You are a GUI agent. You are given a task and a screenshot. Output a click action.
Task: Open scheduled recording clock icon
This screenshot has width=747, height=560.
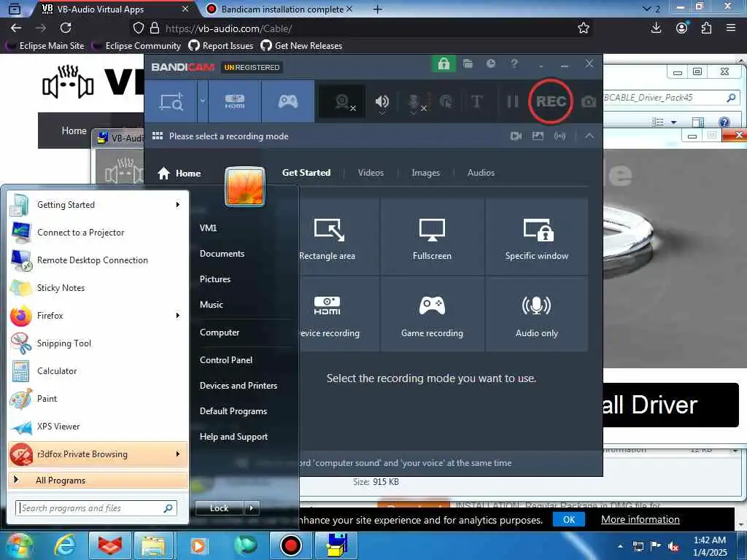tap(491, 64)
